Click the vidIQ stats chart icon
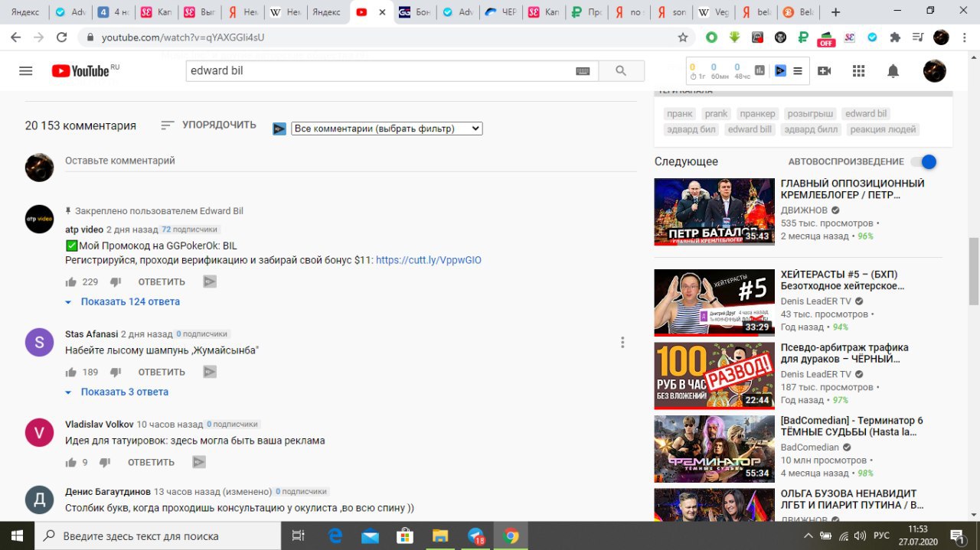This screenshot has height=550, width=980. click(x=759, y=70)
